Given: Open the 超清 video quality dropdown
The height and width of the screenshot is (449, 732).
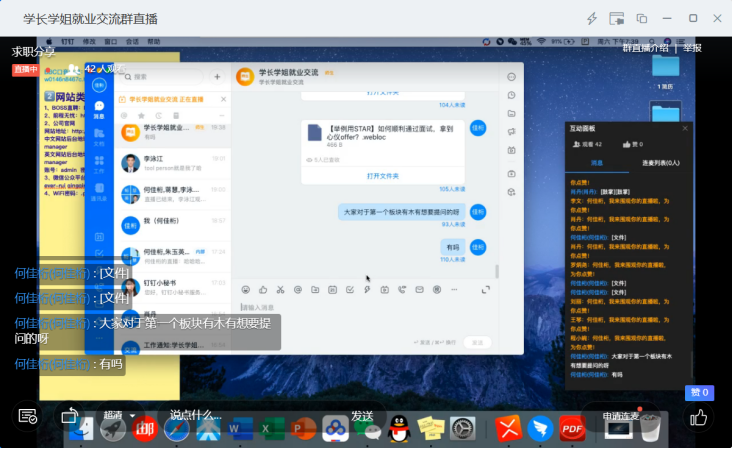Looking at the screenshot, I should click(x=119, y=415).
